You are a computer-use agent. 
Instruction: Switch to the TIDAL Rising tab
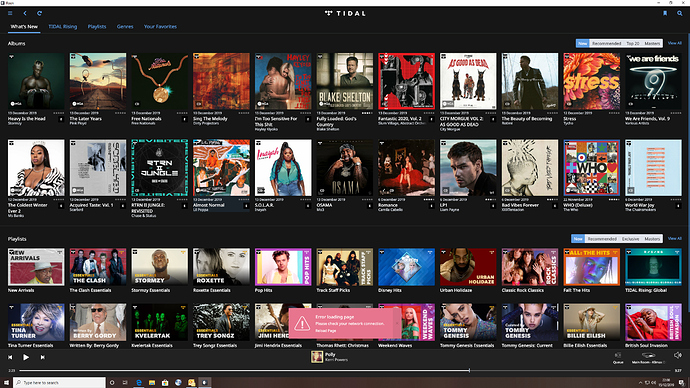pyautogui.click(x=62, y=26)
